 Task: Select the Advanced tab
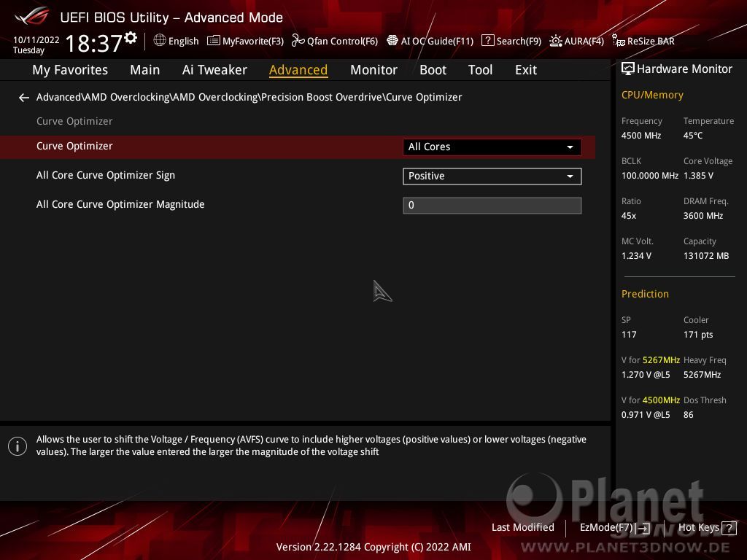click(298, 70)
